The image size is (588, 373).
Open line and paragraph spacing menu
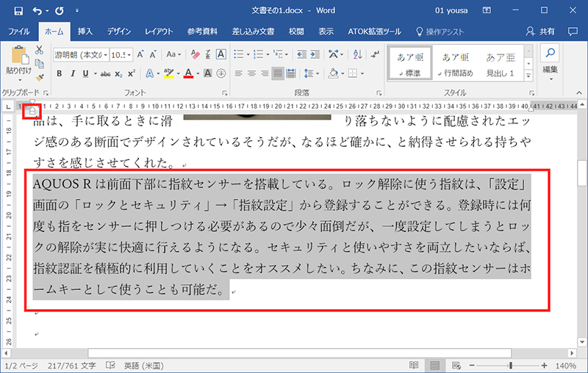click(x=312, y=73)
